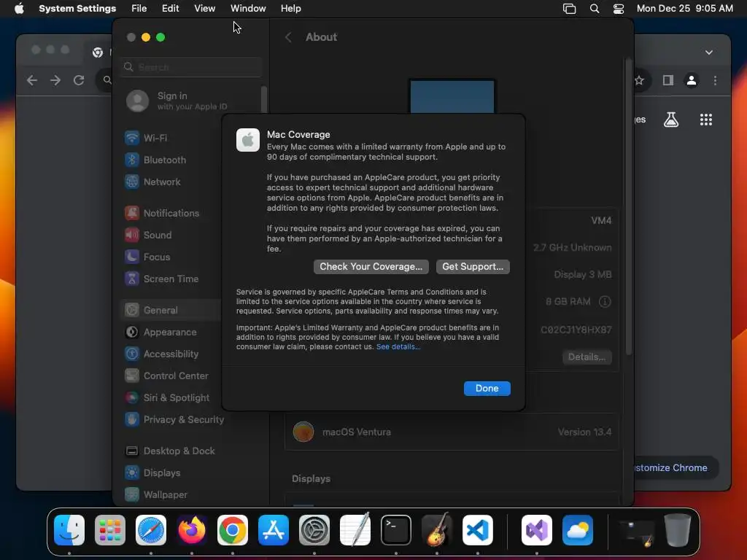Open Weather app from the Dock
Viewport: 747px width, 560px height.
point(578,530)
